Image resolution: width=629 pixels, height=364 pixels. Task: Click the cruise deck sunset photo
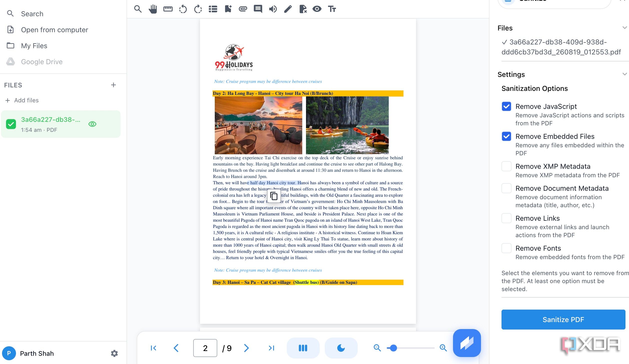(258, 125)
